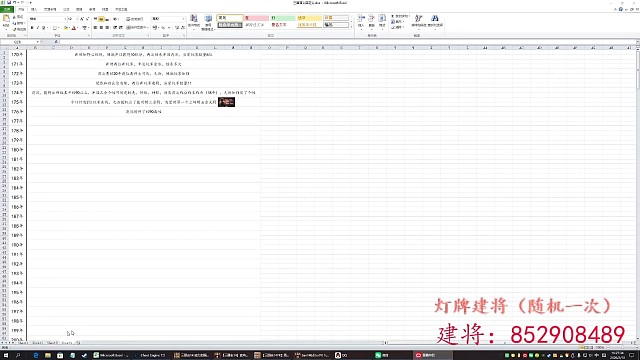
Task: Toggle bottom vertical alignment
Action: 107,19
